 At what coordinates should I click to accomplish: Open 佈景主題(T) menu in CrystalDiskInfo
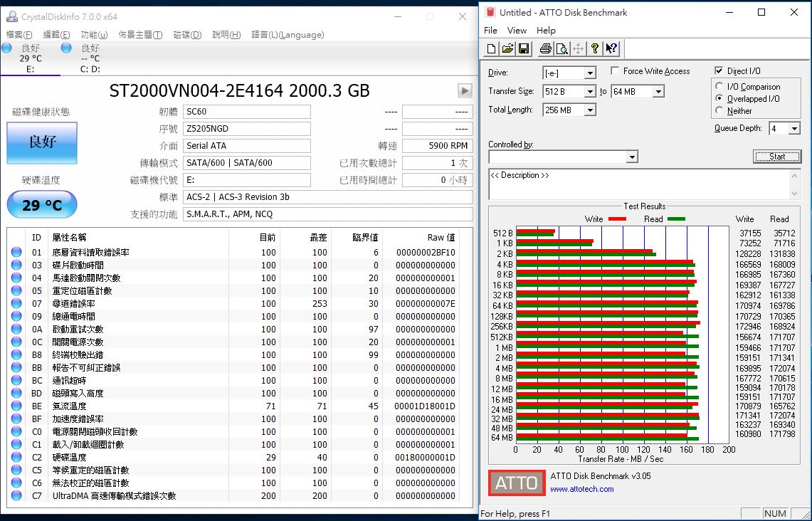[140, 35]
